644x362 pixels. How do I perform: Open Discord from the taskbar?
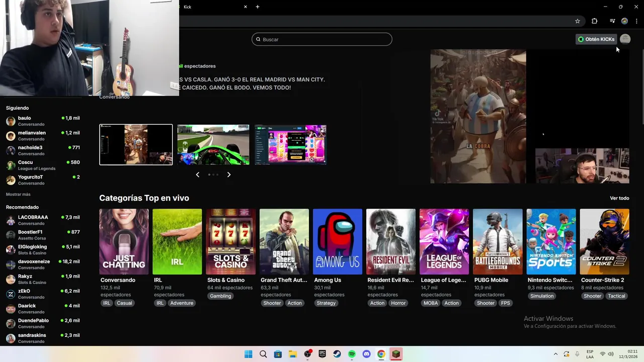tap(366, 354)
